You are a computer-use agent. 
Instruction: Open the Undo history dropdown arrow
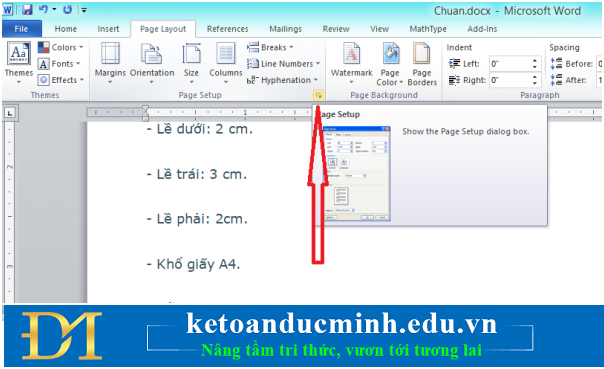coord(54,9)
